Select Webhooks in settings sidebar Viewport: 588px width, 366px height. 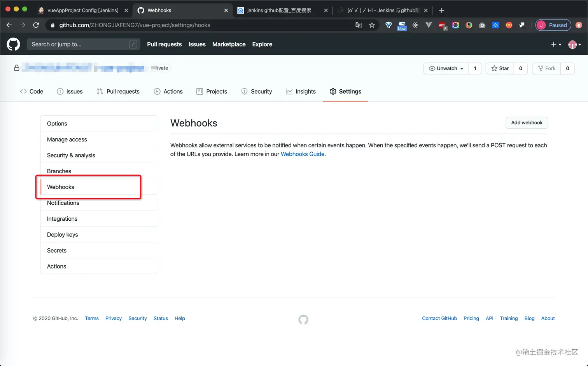[98, 187]
